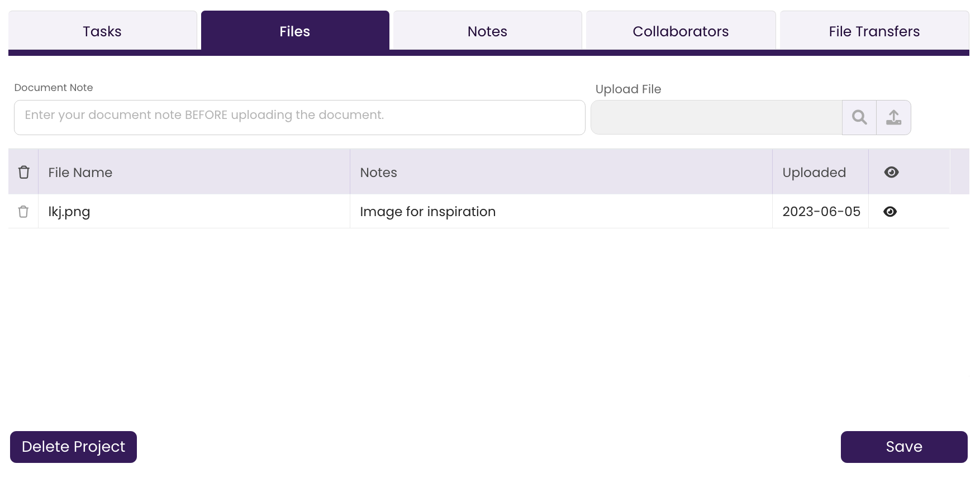The image size is (980, 478).
Task: View lkj.png with its eye icon
Action: click(891, 212)
